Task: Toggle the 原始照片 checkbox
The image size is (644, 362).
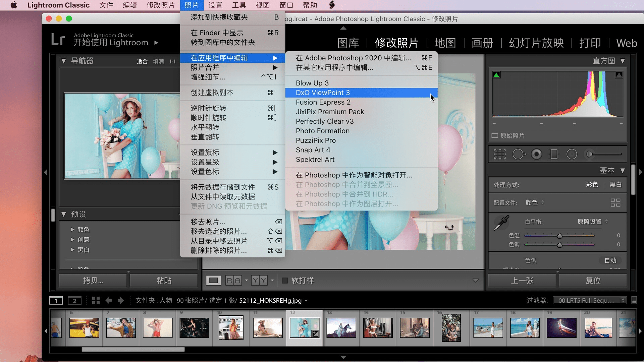Action: [494, 136]
